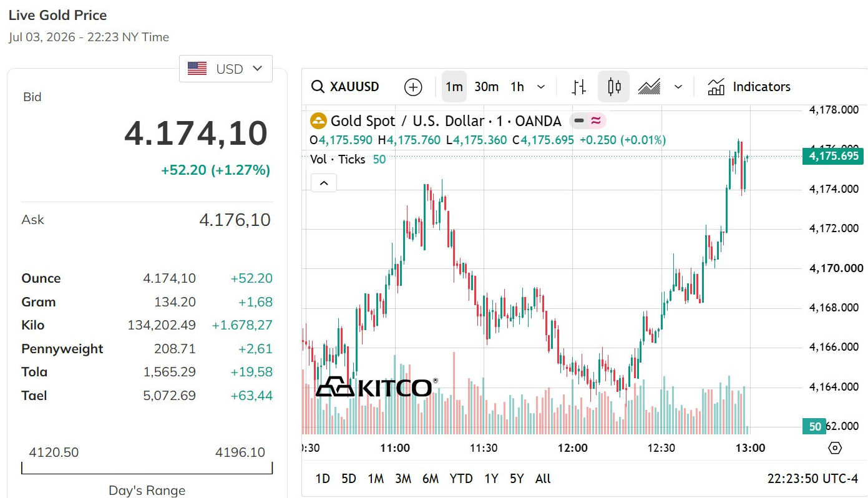Expand more chart styles chevron

point(679,87)
